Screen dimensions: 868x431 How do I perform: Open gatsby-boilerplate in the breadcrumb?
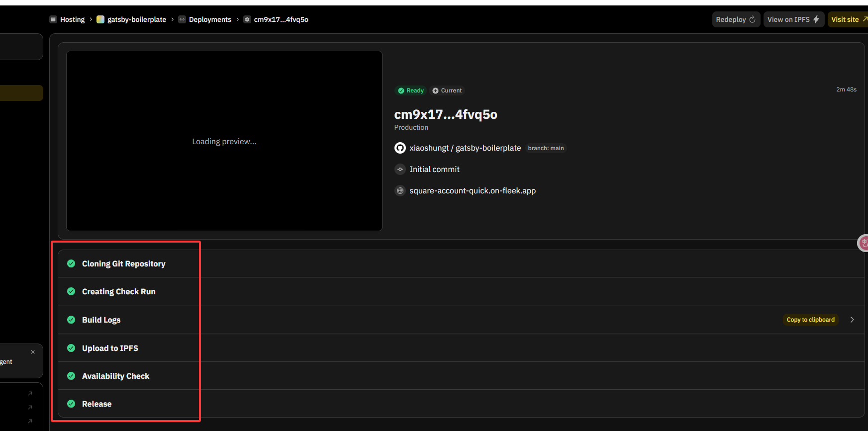[137, 19]
